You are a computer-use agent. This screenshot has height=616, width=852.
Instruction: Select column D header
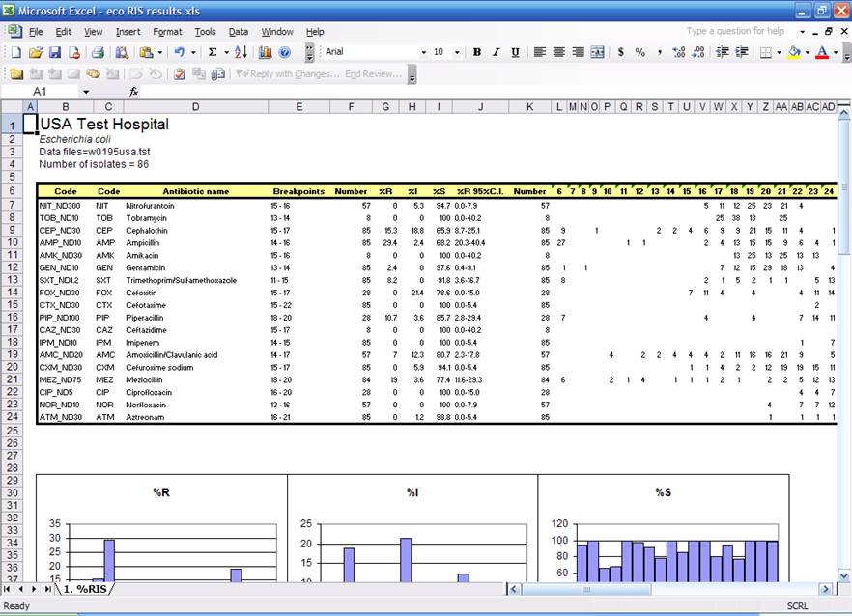[x=195, y=107]
